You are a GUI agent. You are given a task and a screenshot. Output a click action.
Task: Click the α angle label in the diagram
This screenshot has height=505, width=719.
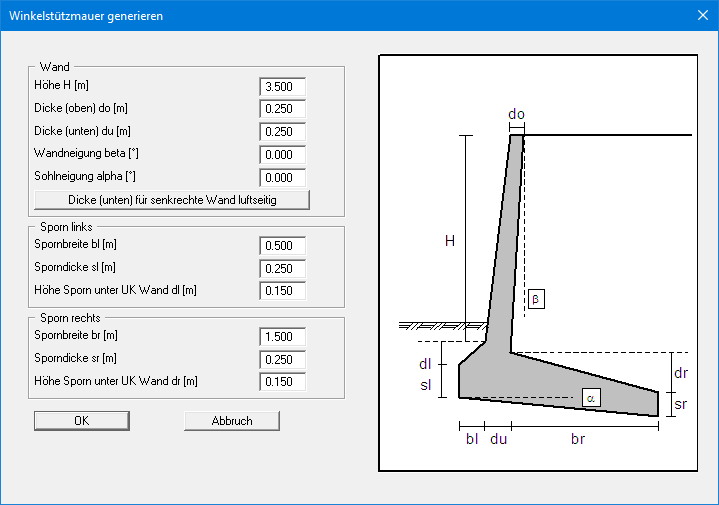tap(591, 397)
